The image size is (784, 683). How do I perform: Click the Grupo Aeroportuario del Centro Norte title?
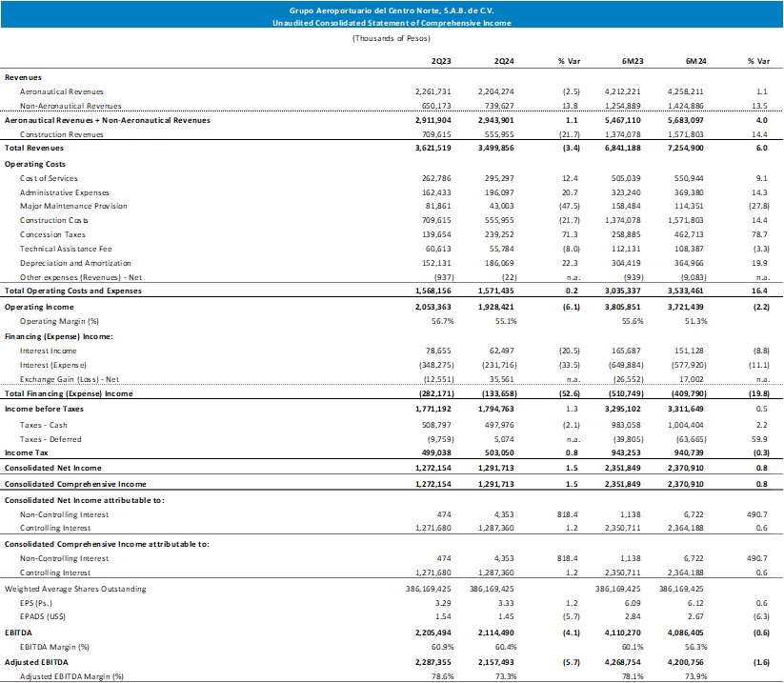point(392,9)
